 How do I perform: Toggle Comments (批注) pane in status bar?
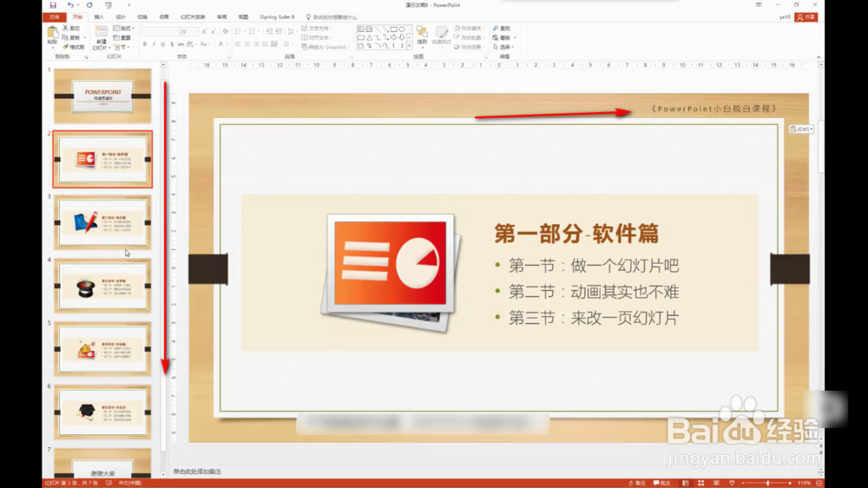[x=662, y=483]
